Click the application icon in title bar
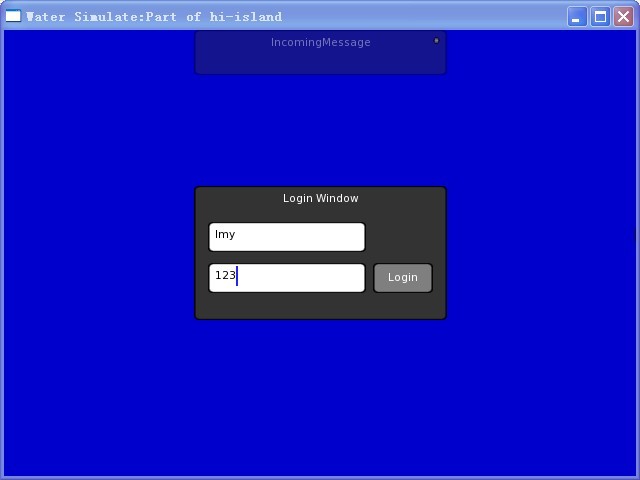The image size is (640, 480). (x=13, y=16)
